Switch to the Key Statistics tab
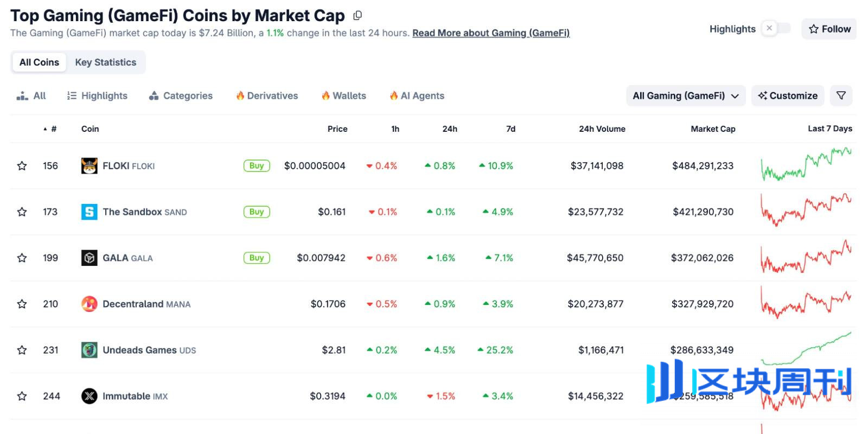868x434 pixels. tap(106, 62)
